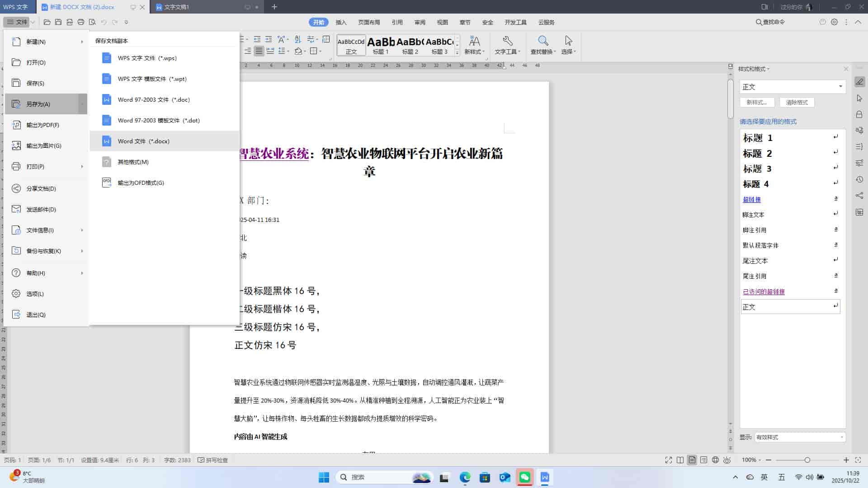
Task: Click zoom-in plus icon in status bar
Action: click(x=846, y=460)
